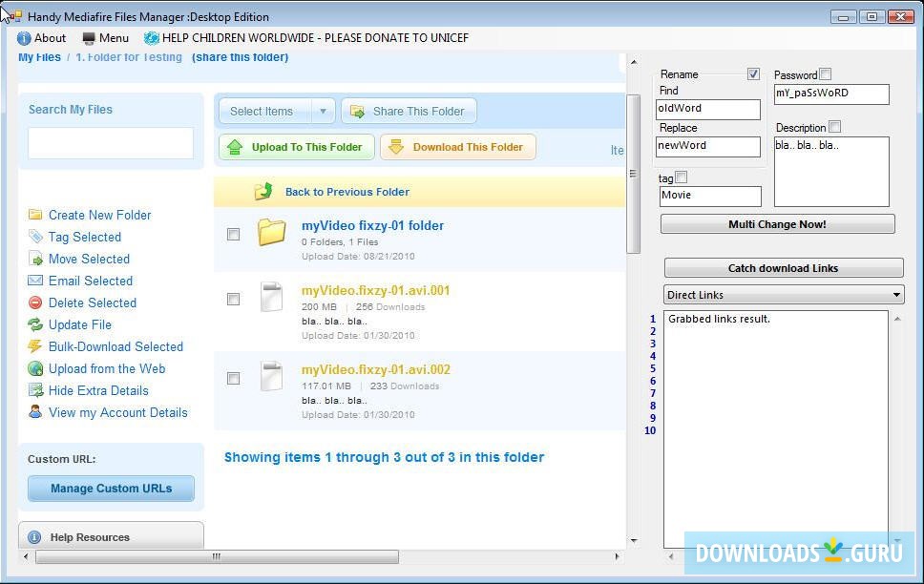
Task: Click the scroll right arrow of horizontal scrollbar
Action: point(617,556)
